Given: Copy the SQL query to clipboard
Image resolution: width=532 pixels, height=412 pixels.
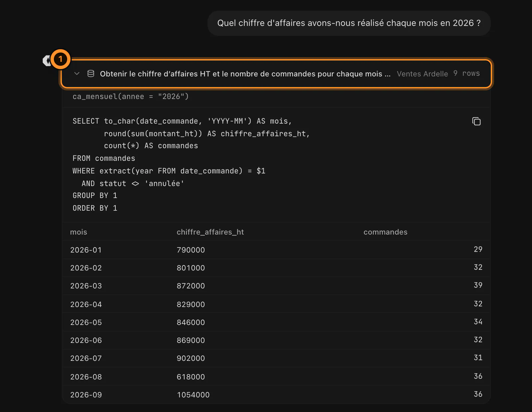Looking at the screenshot, I should [x=476, y=121].
